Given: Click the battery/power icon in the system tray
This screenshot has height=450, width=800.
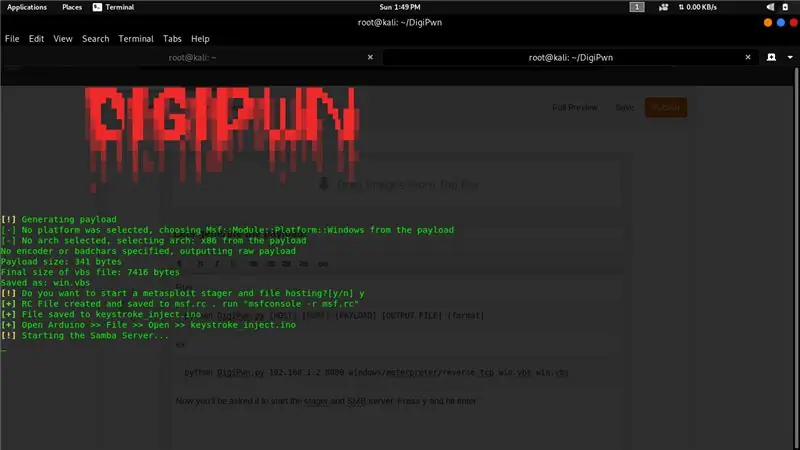Looking at the screenshot, I should click(785, 7).
